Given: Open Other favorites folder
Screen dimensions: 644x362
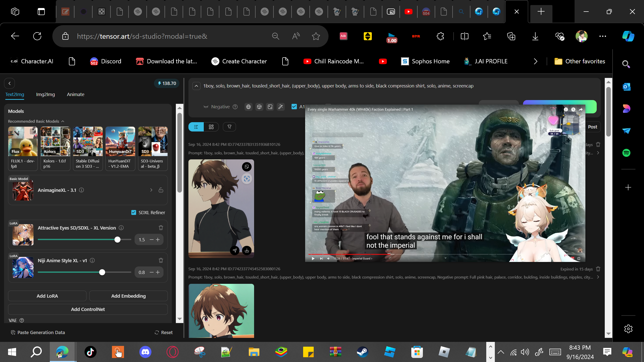Looking at the screenshot, I should click(580, 61).
